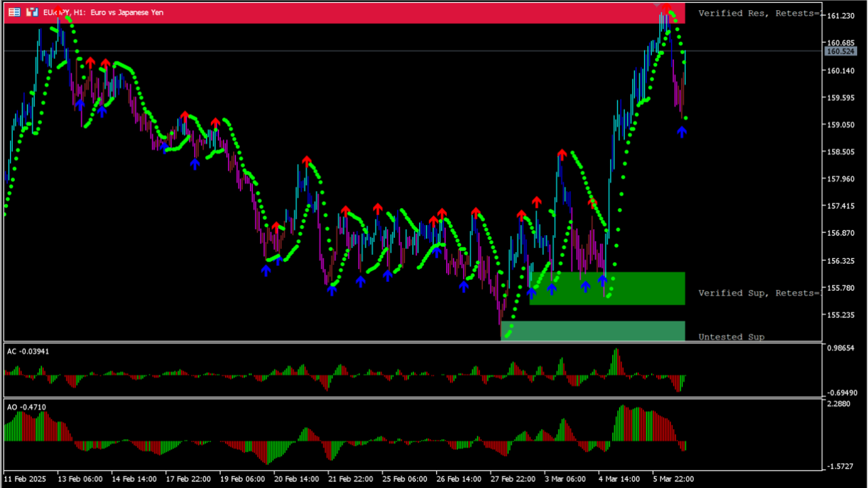Click the red arrow above the 158.505 price spike

click(561, 155)
